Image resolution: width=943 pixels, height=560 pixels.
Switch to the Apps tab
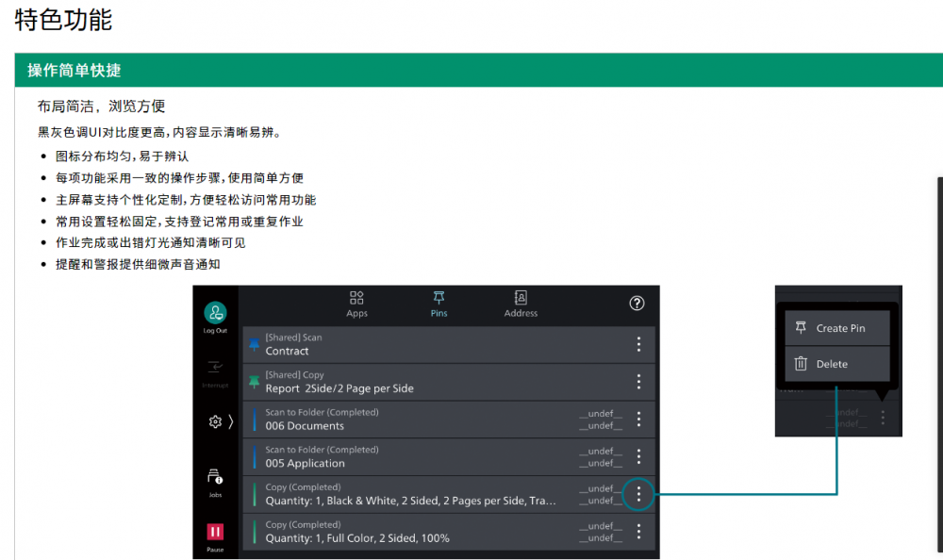[x=356, y=304]
